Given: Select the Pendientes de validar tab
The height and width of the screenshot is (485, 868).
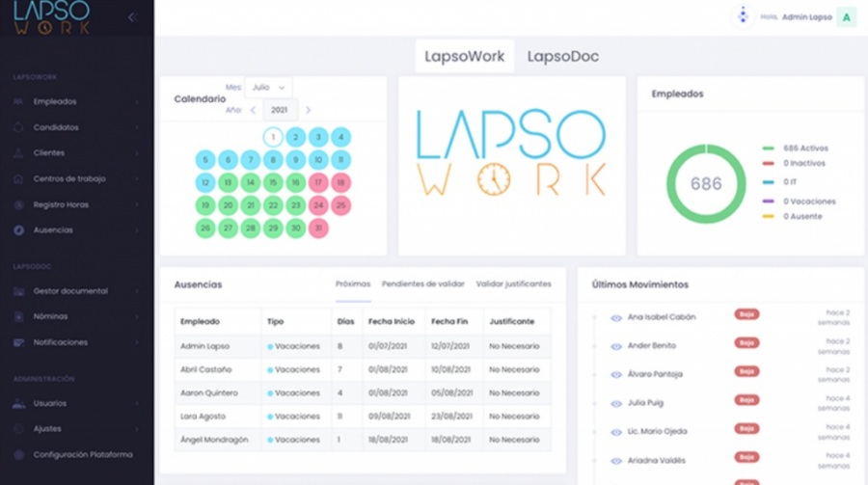Looking at the screenshot, I should tap(423, 284).
